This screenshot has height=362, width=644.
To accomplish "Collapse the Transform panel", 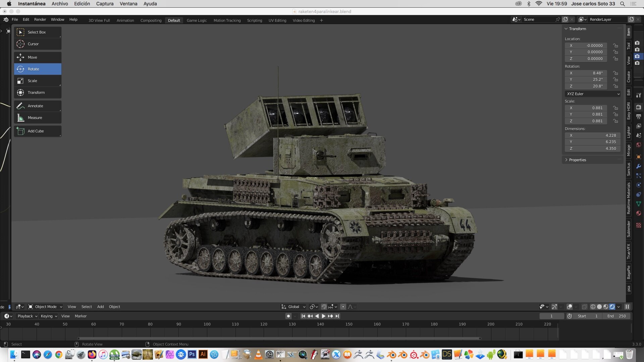I will pyautogui.click(x=566, y=29).
